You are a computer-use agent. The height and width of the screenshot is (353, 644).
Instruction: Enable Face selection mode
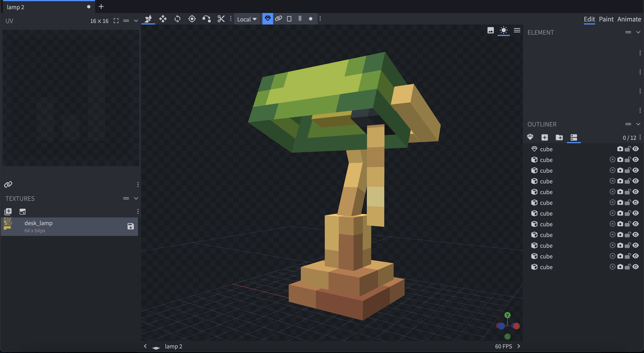(x=289, y=19)
